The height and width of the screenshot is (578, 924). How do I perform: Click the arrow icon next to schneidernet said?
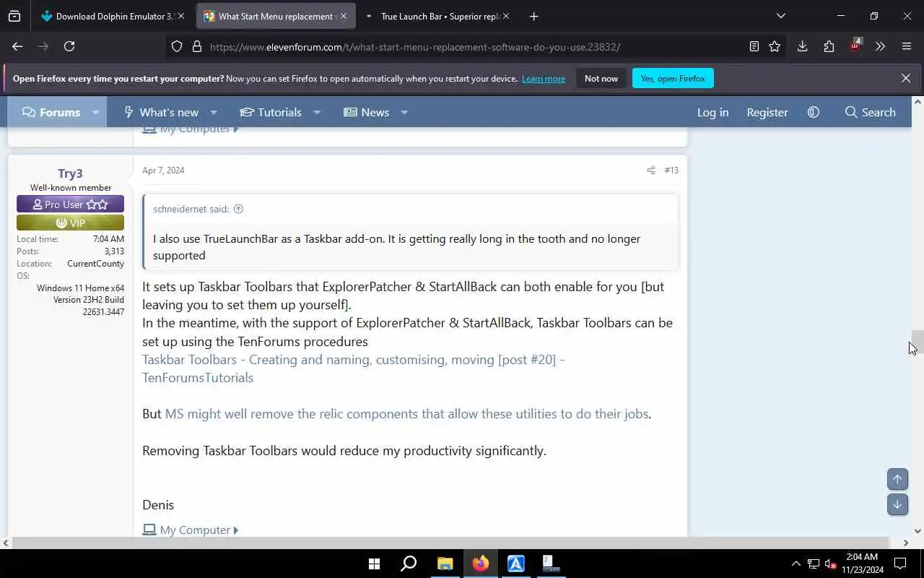click(x=238, y=209)
